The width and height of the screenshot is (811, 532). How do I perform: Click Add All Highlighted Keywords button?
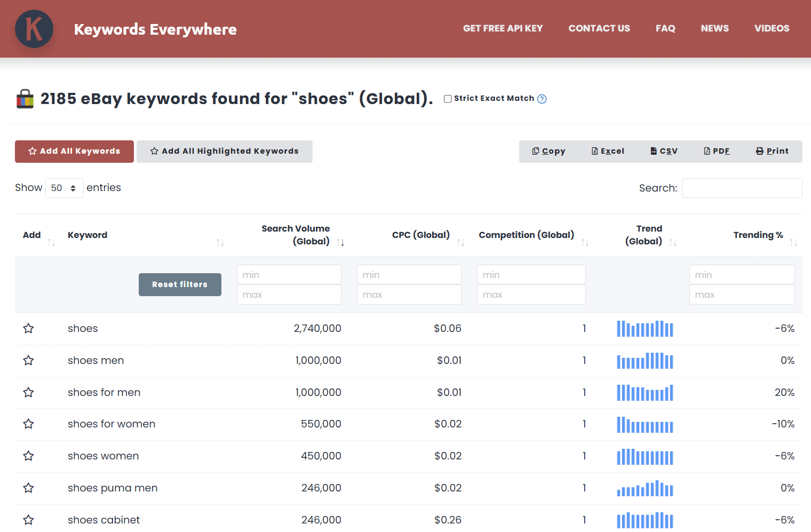225,152
